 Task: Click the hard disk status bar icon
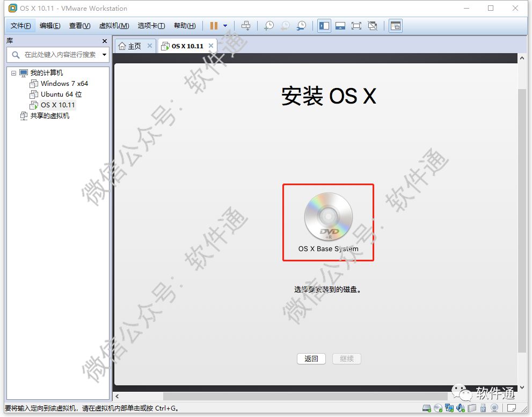coord(426,408)
